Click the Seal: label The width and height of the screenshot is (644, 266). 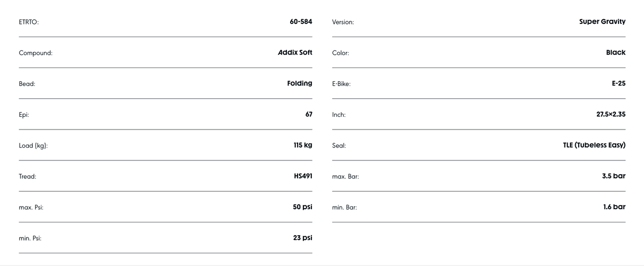pyautogui.click(x=339, y=145)
